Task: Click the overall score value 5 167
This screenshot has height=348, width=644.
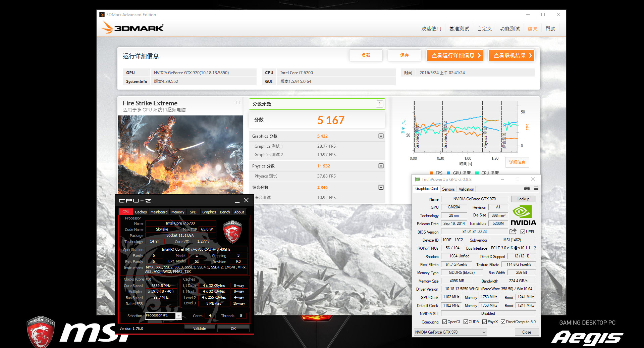Action: tap(331, 120)
